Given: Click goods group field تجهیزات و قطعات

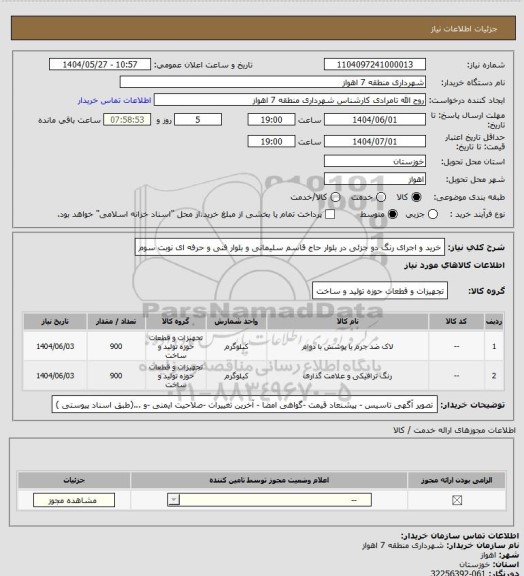Looking at the screenshot, I should (380, 291).
